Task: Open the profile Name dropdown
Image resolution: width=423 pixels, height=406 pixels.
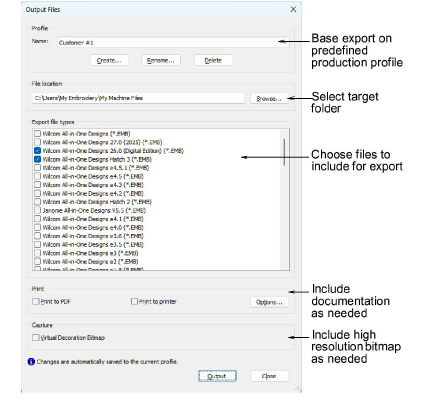Action: 173,42
